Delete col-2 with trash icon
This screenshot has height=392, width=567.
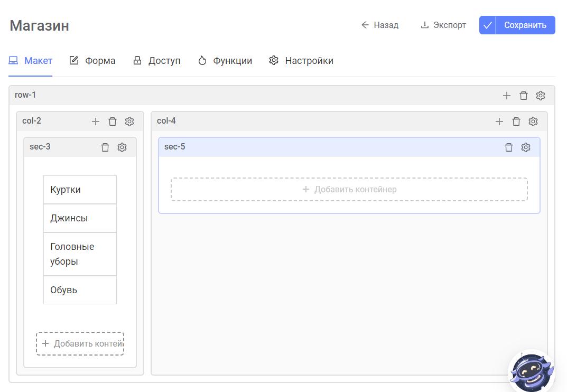(x=113, y=122)
